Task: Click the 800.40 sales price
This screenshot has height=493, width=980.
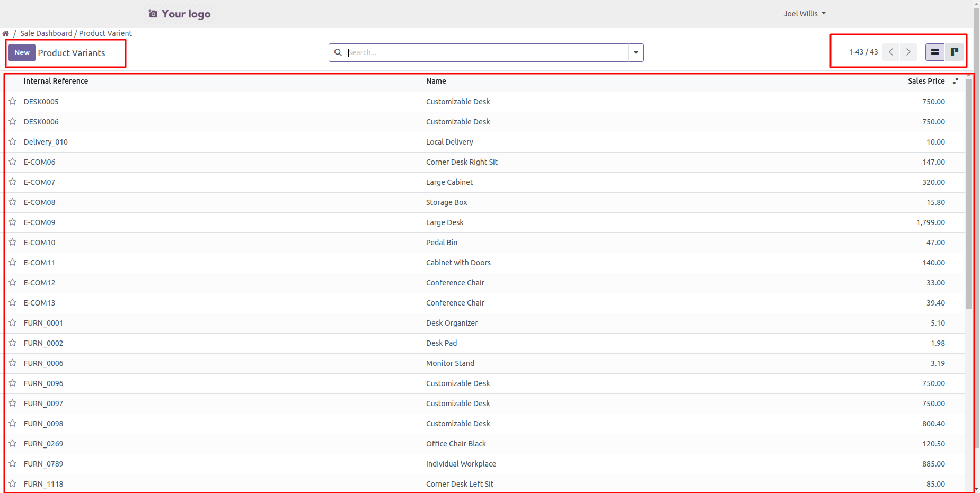Action: [x=933, y=424]
